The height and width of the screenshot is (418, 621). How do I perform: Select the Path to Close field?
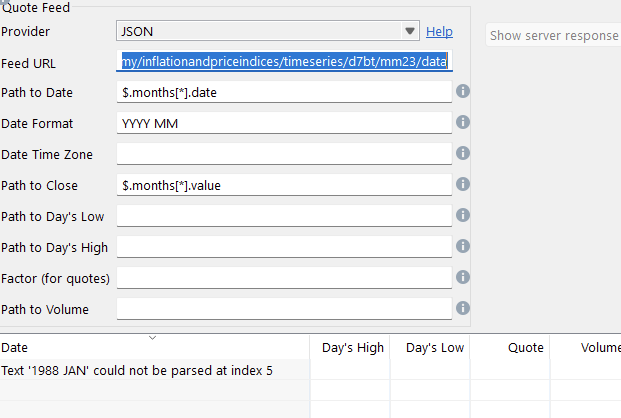pos(284,185)
